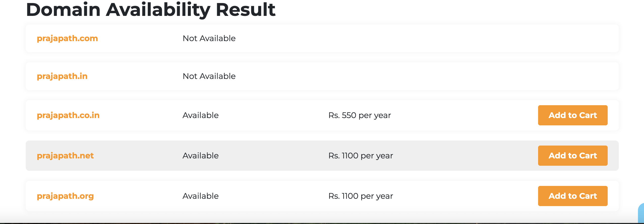Click the prajapath.com domain link

click(x=67, y=38)
